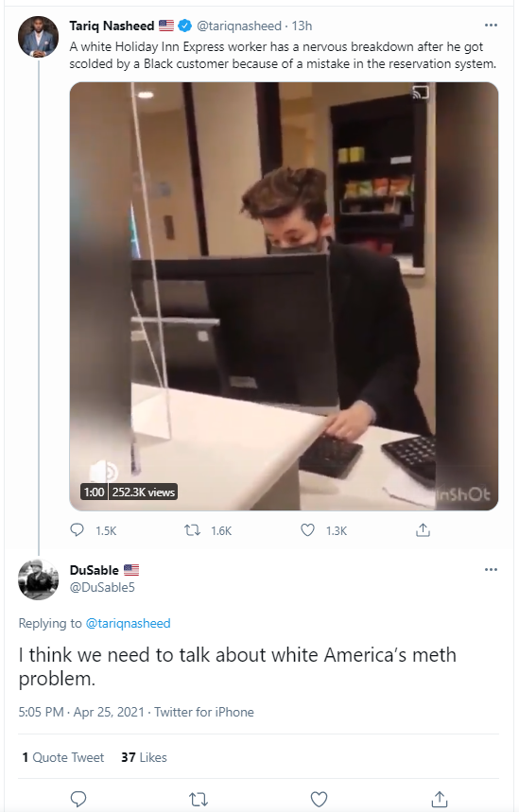
Task: Like Tariq Nasheed's tweet with the heart icon
Action: coord(307,530)
